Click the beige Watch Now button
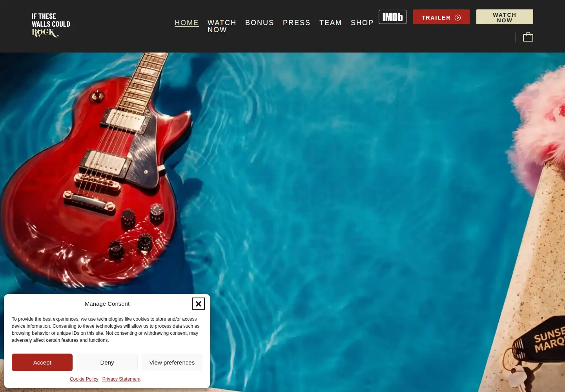The width and height of the screenshot is (565, 392). click(505, 17)
